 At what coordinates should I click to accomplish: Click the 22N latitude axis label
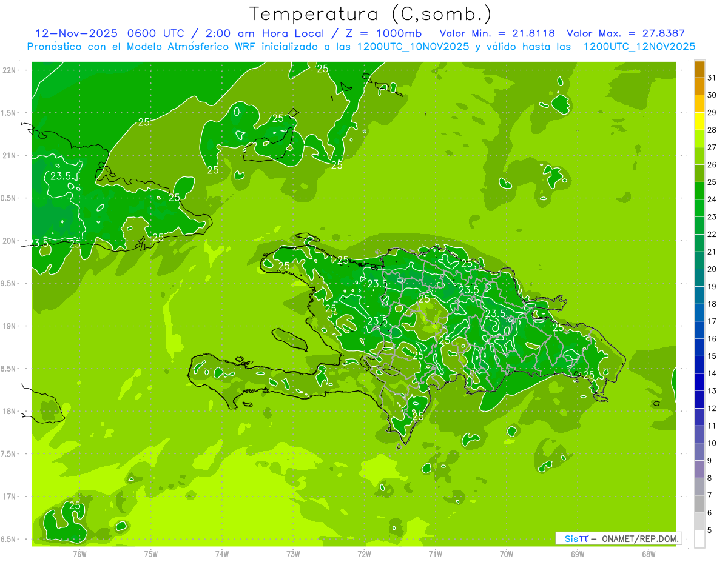tap(10, 70)
